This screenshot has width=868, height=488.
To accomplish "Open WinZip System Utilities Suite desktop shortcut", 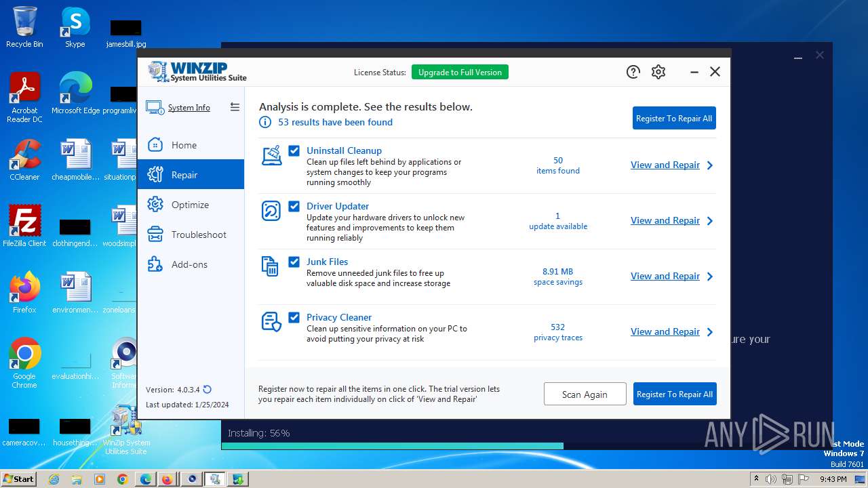I will pos(126,430).
